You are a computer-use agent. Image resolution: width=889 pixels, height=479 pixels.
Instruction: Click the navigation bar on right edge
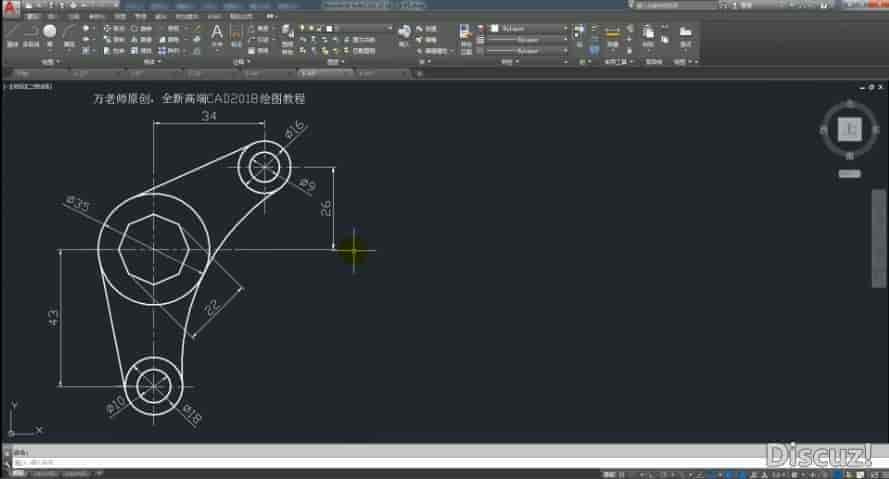coord(878,239)
